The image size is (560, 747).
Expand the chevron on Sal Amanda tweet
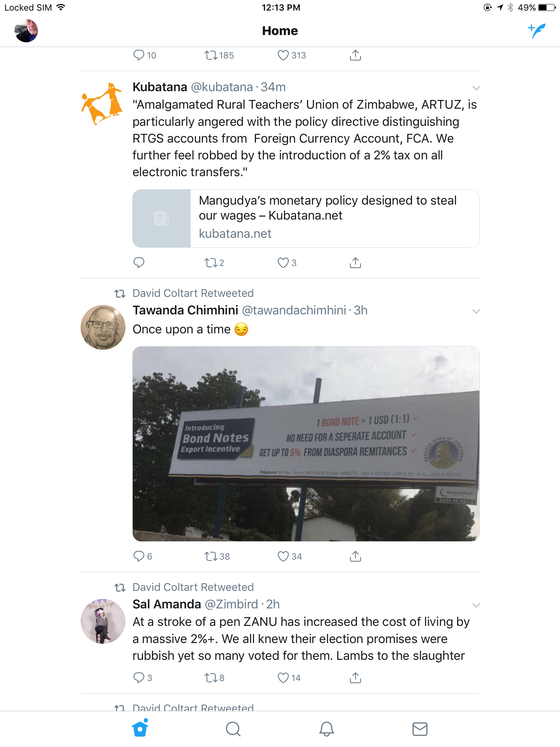pyautogui.click(x=476, y=605)
